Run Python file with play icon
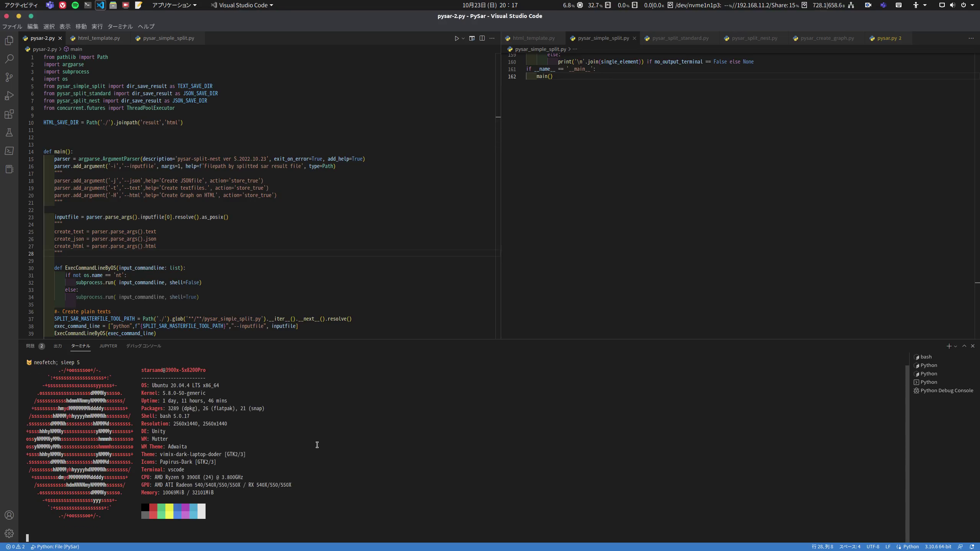Image resolution: width=980 pixels, height=551 pixels. (457, 38)
